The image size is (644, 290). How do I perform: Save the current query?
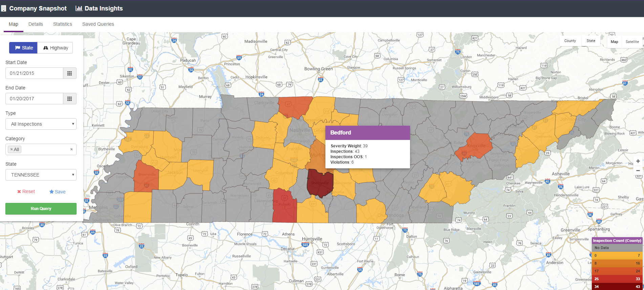coord(58,192)
